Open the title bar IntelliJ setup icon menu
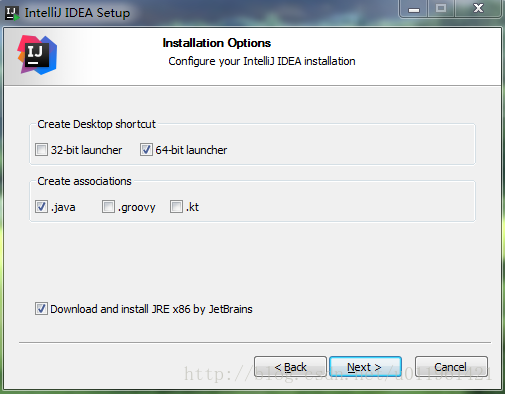The image size is (505, 394). click(12, 13)
